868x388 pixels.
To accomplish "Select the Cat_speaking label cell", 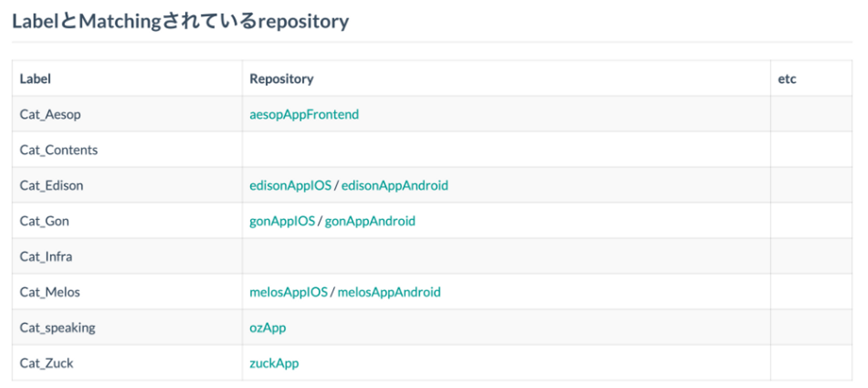I will 57,328.
